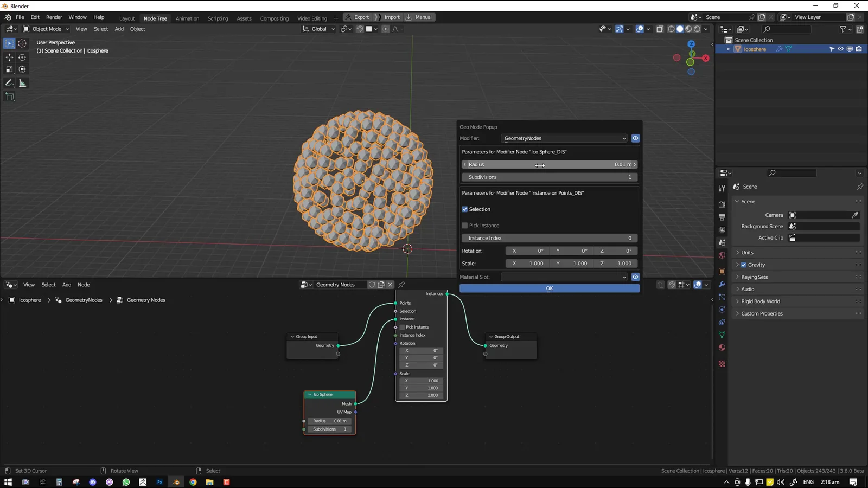This screenshot has width=868, height=488.
Task: Adjust the Radius slider in the popup
Action: click(548, 164)
